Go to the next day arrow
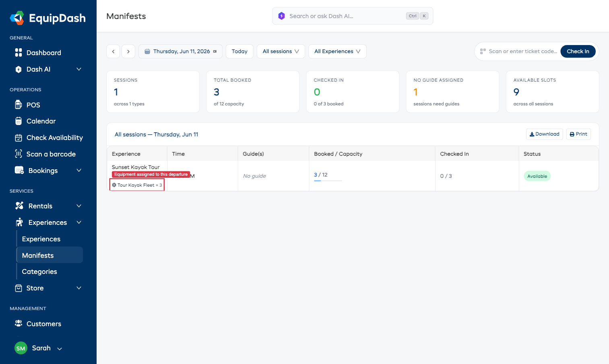609x364 pixels. (128, 51)
